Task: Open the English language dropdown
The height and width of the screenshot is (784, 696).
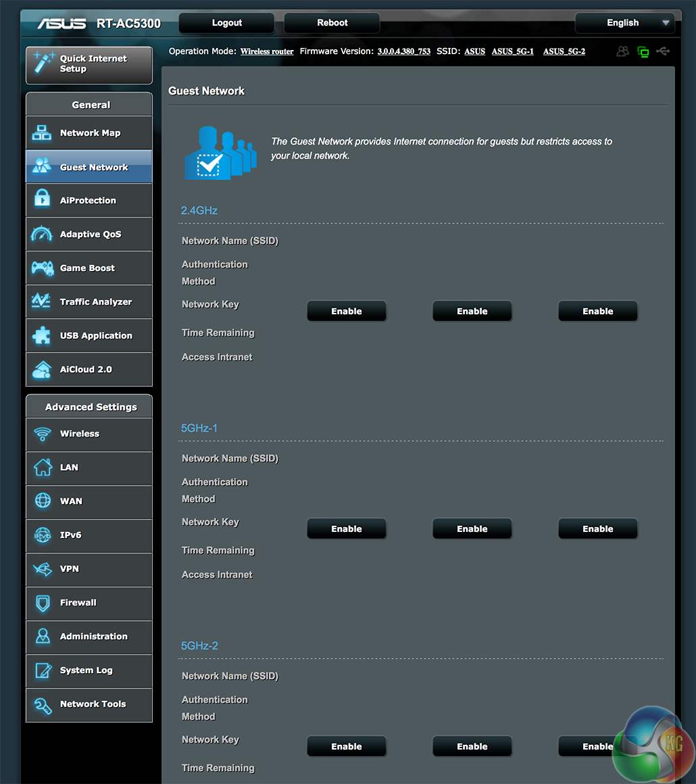Action: coord(625,23)
